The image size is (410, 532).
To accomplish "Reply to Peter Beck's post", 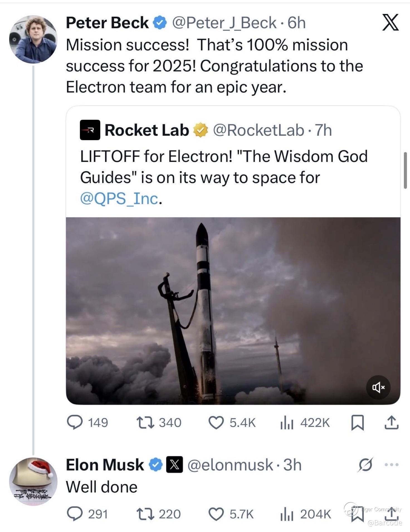I will tap(75, 422).
